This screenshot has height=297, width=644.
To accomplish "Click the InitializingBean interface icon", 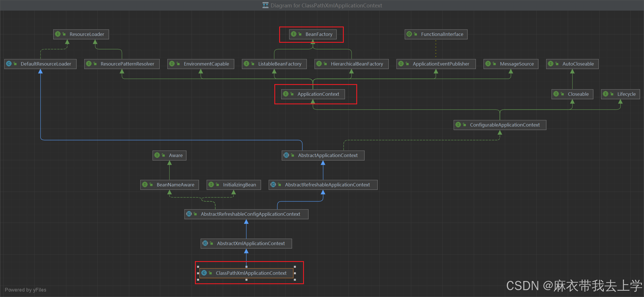I will pyautogui.click(x=211, y=185).
